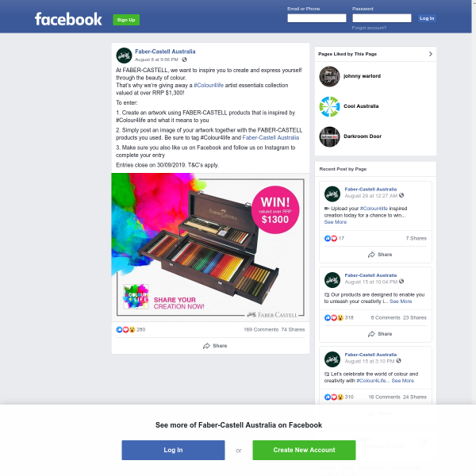Click reaction icons on the August 29 post
Image resolution: width=476 pixels, height=476 pixels.
pos(331,238)
